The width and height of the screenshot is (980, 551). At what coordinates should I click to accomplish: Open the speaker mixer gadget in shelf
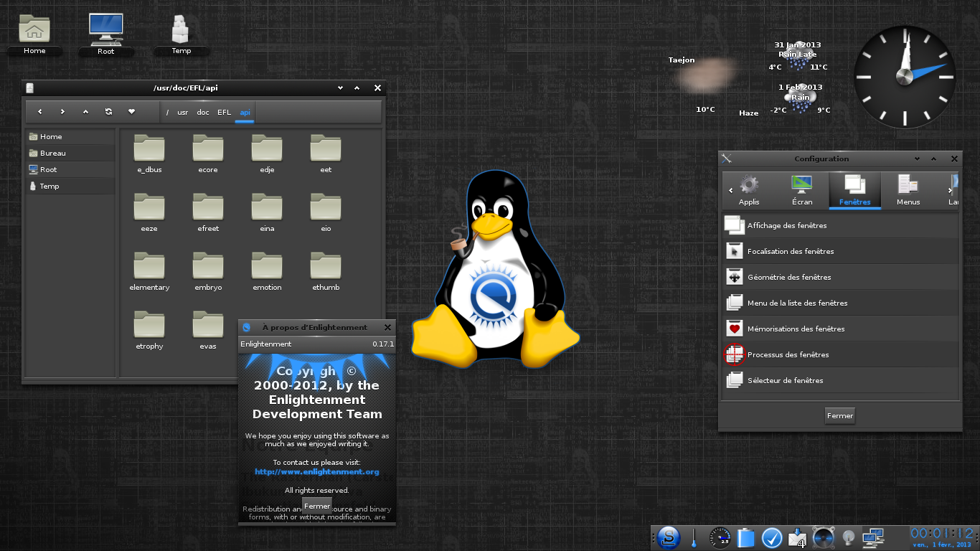823,537
